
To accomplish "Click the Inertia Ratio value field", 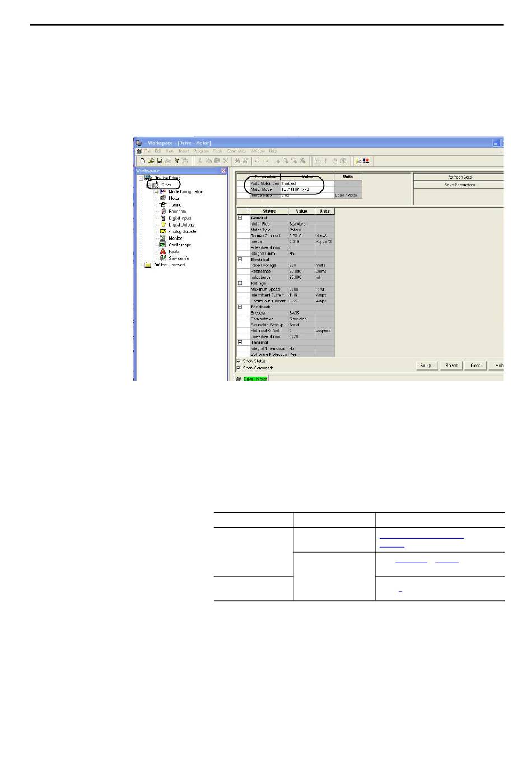I will coord(307,195).
